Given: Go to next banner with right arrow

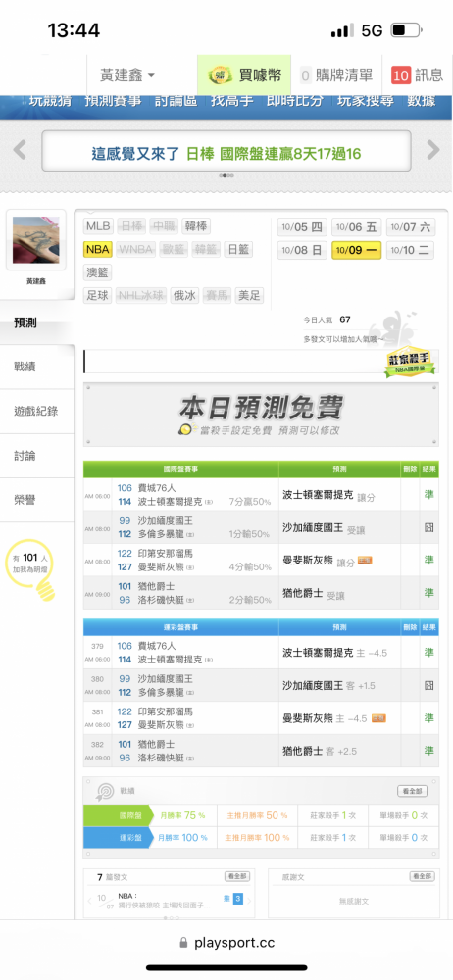Looking at the screenshot, I should [433, 151].
